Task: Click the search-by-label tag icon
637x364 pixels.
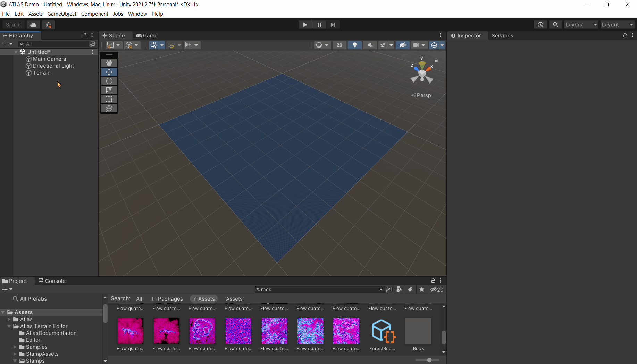Action: (x=410, y=289)
